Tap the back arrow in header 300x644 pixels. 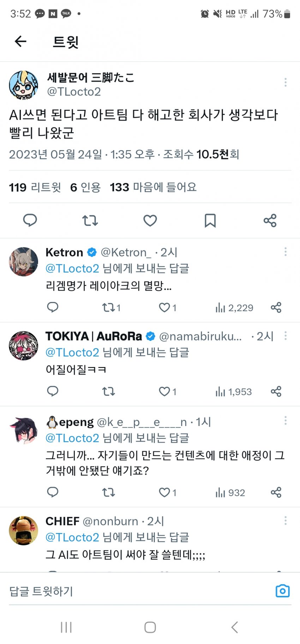[x=20, y=42]
